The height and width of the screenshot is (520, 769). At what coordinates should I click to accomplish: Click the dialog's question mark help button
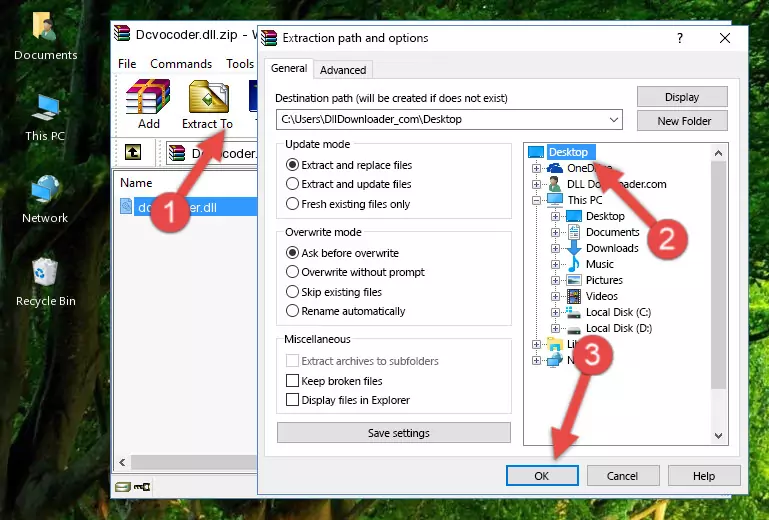tap(680, 38)
